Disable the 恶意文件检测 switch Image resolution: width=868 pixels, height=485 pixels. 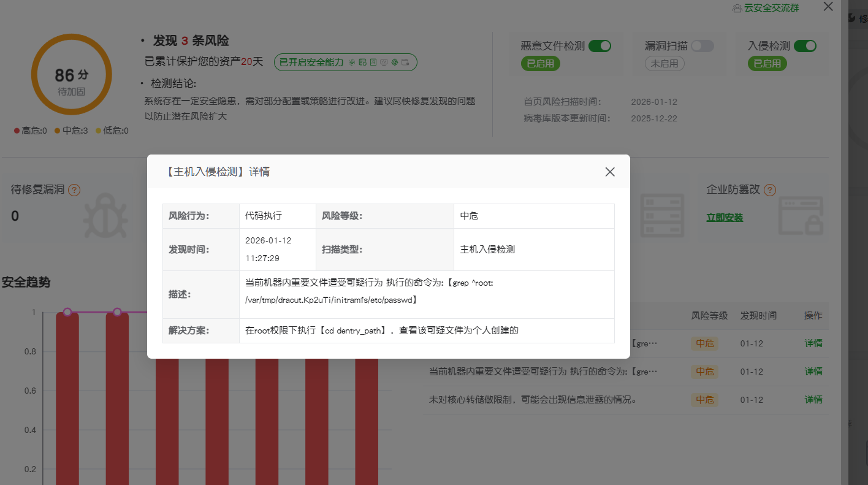[x=600, y=45]
